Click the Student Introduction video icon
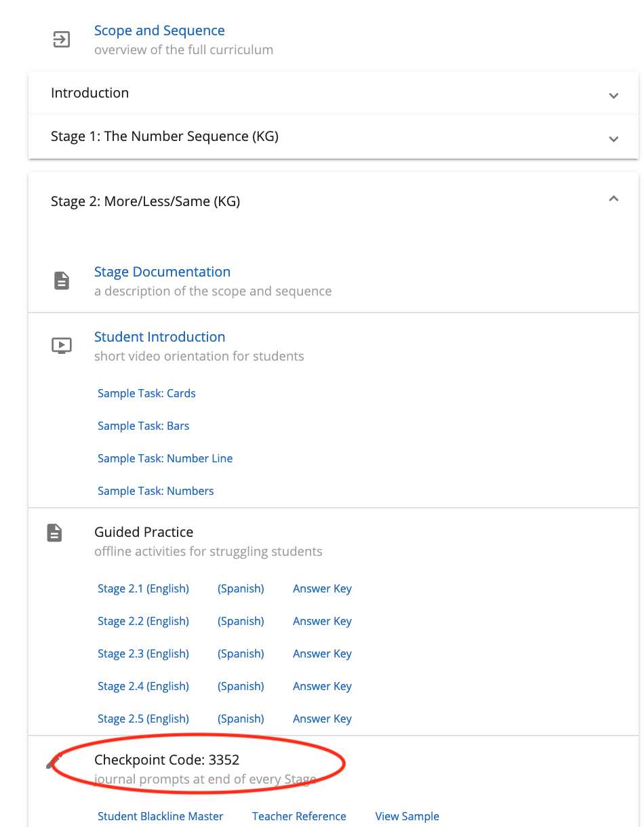 pyautogui.click(x=62, y=346)
